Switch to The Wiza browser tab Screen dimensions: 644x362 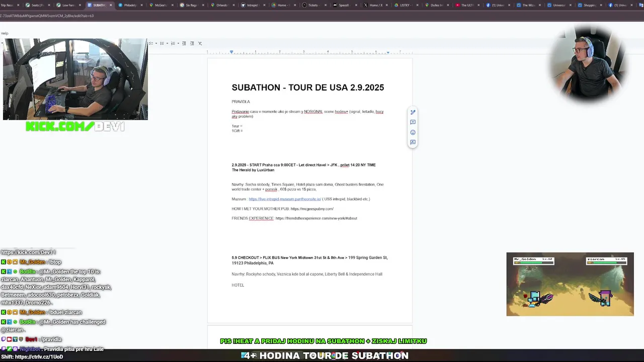coord(528,5)
